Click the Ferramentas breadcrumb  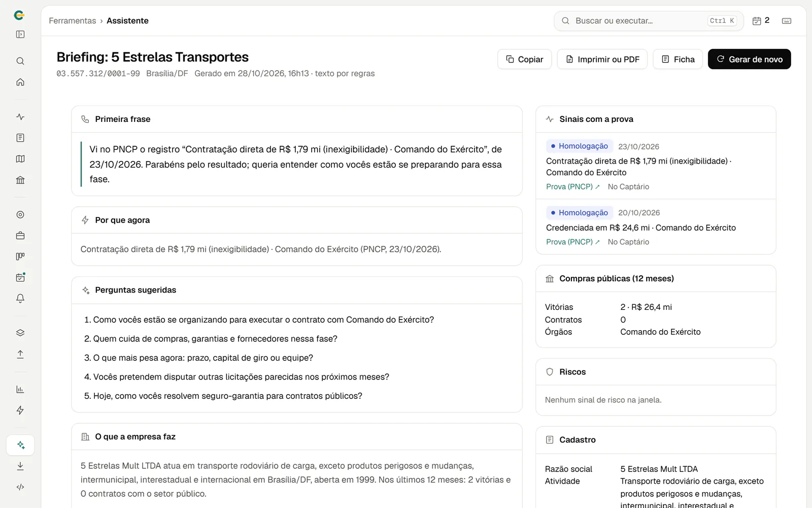coord(72,21)
